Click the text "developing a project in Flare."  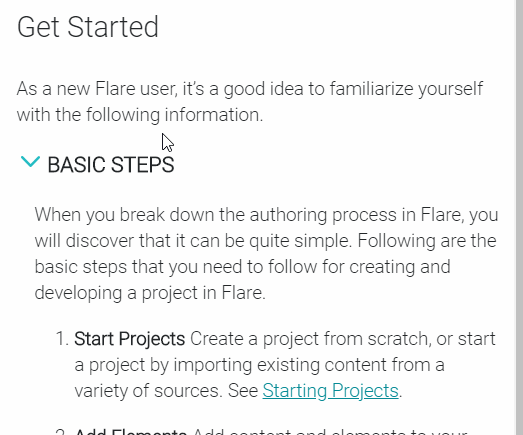(x=150, y=293)
